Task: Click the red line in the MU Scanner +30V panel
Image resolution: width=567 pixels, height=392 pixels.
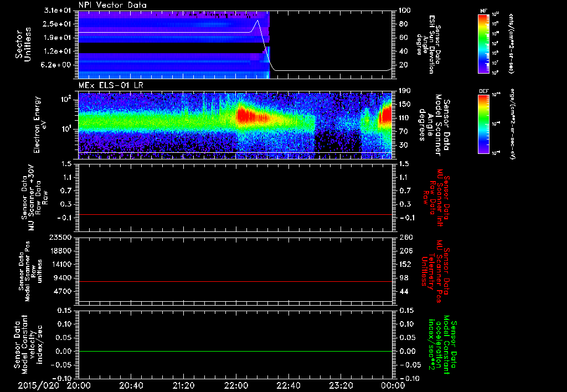Action: coord(235,214)
